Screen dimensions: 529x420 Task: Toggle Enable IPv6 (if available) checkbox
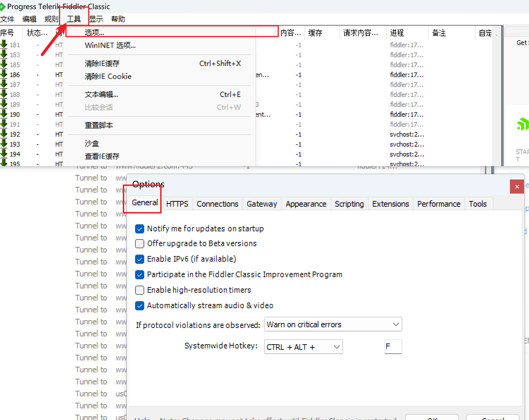pyautogui.click(x=140, y=259)
